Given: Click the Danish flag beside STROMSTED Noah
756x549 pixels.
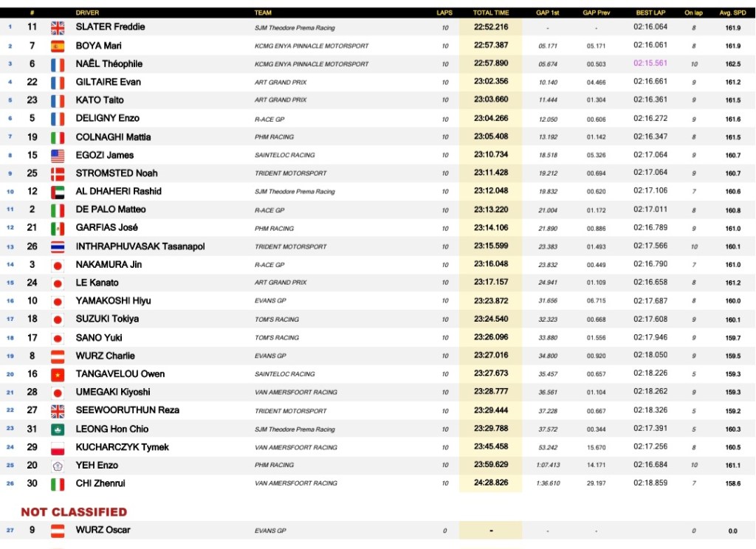Looking at the screenshot, I should (58, 174).
